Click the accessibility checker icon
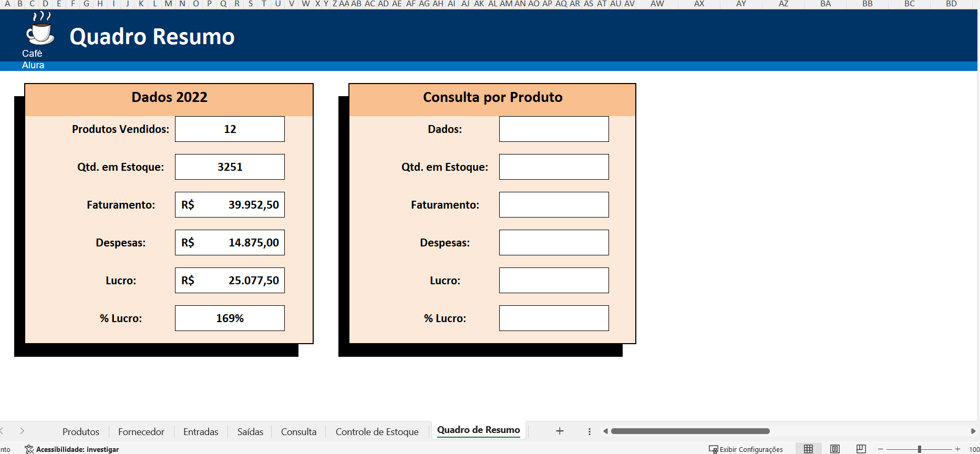This screenshot has height=454, width=980. 29,449
